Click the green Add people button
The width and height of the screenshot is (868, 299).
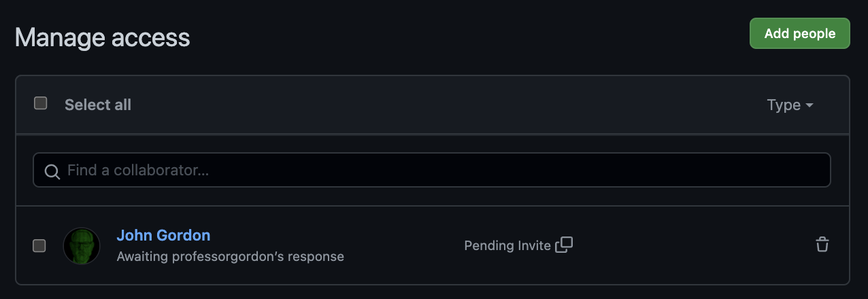[x=800, y=33]
